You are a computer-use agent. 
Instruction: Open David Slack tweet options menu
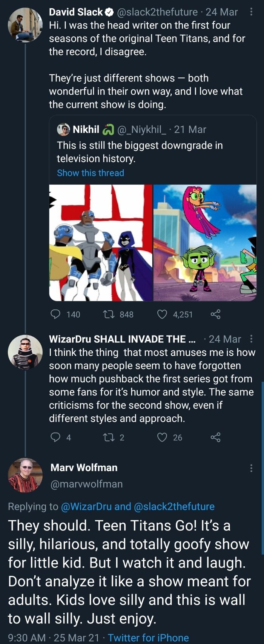click(251, 12)
